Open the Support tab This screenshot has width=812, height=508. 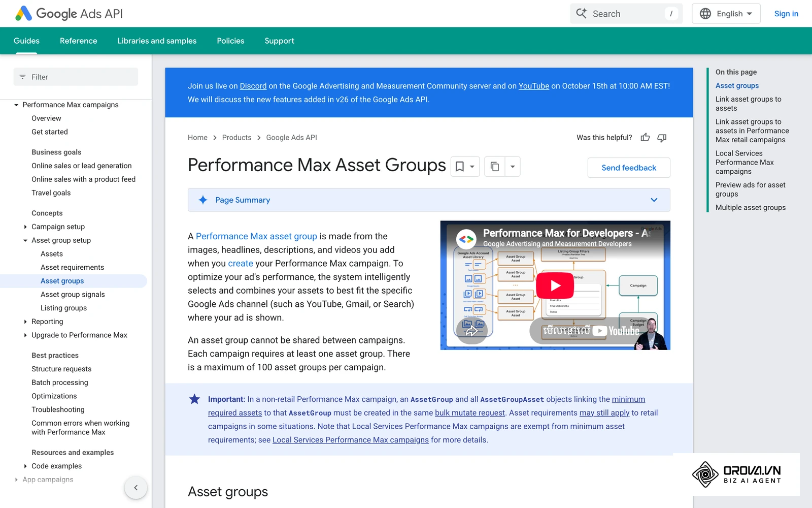click(279, 41)
